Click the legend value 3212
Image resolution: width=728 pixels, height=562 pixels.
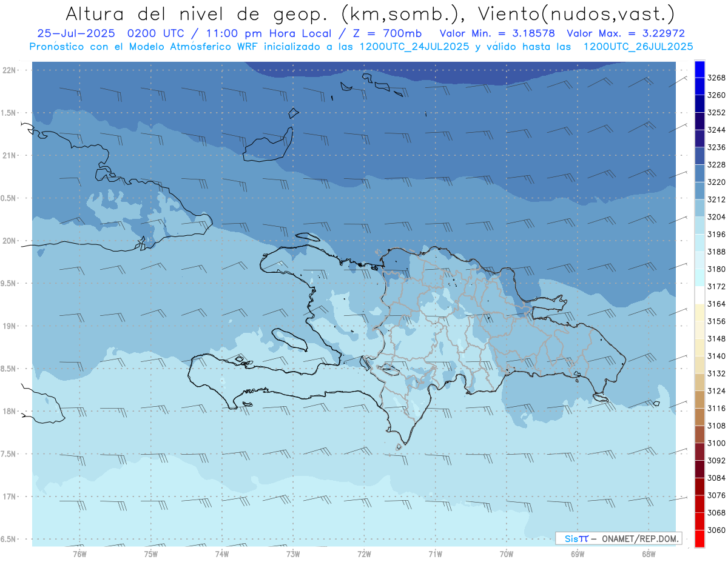(716, 199)
